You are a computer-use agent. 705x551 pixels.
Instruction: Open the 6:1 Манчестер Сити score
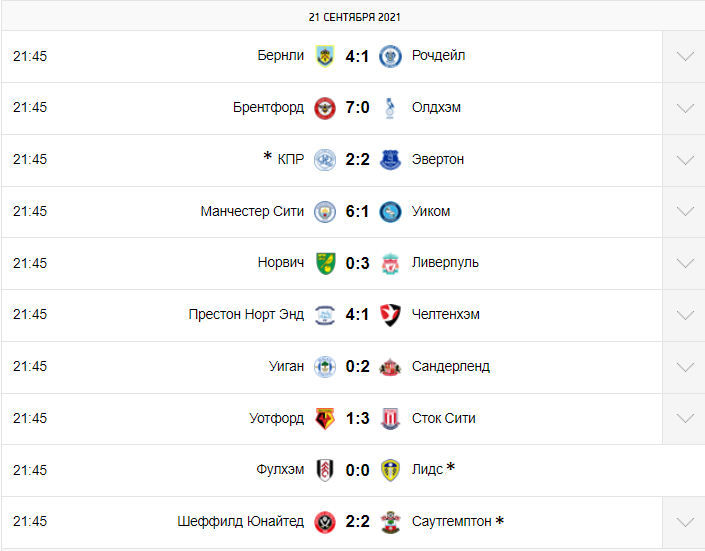click(x=357, y=211)
